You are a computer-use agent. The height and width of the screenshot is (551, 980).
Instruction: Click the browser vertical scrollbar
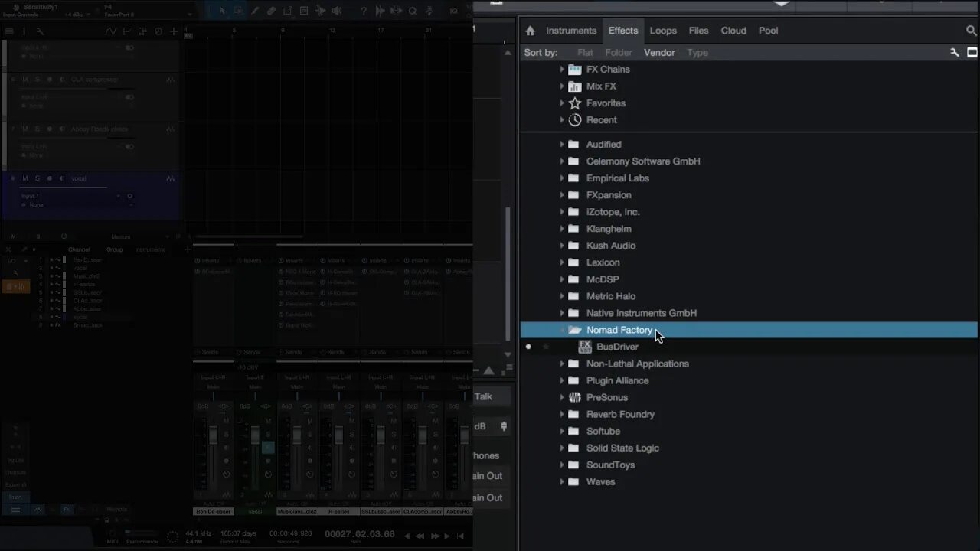[x=507, y=275]
